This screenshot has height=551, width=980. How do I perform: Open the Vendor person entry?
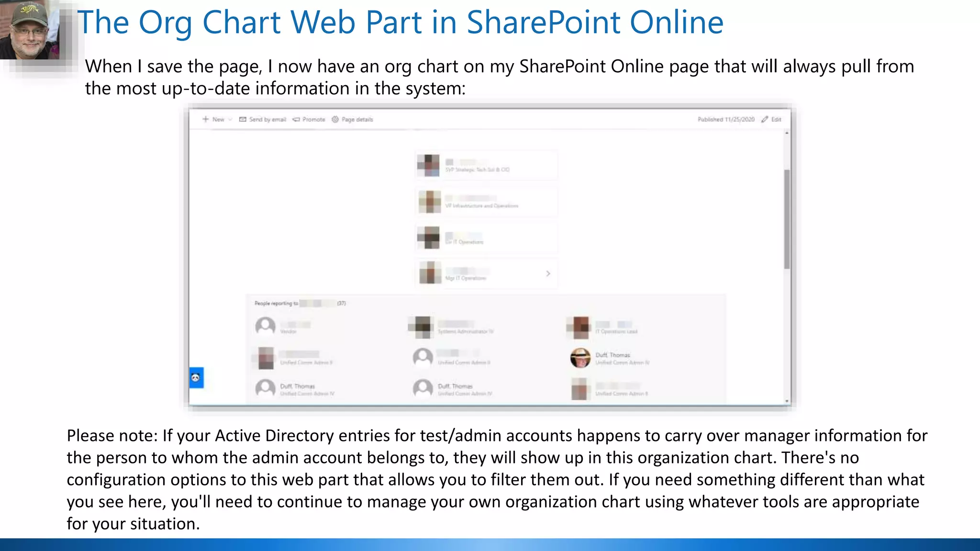pyautogui.click(x=283, y=327)
